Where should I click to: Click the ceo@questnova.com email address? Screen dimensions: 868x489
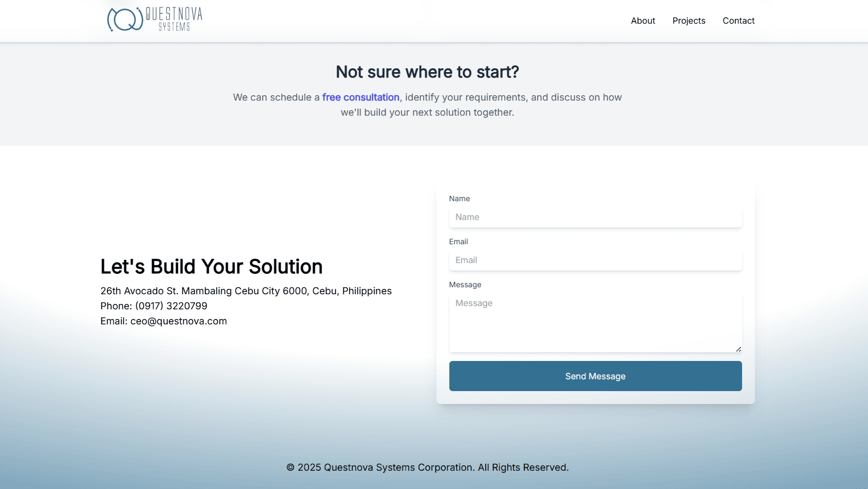(178, 321)
